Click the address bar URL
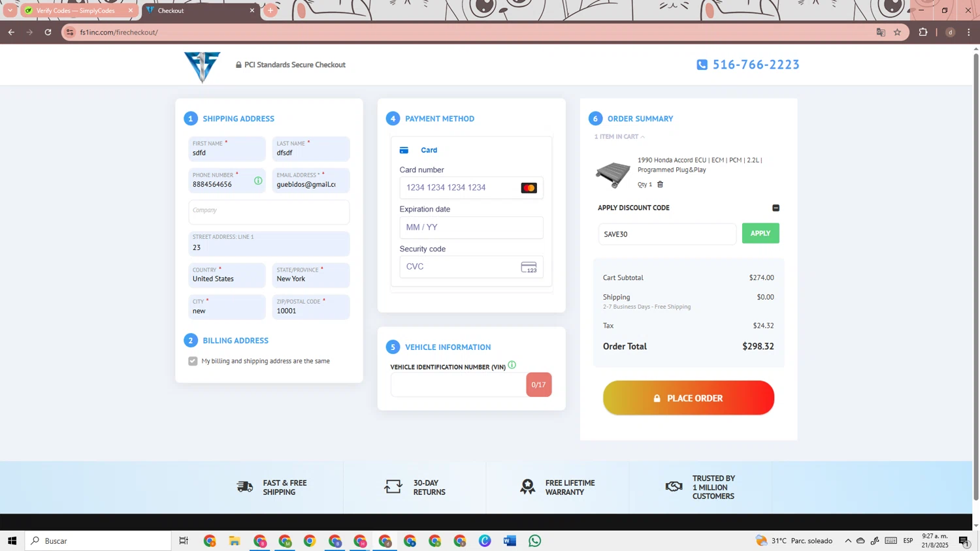 click(x=119, y=32)
